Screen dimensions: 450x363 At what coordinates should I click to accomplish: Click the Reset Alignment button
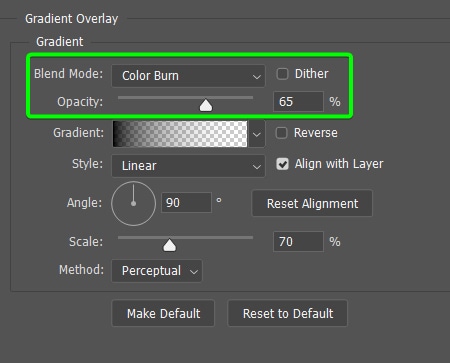pyautogui.click(x=312, y=203)
